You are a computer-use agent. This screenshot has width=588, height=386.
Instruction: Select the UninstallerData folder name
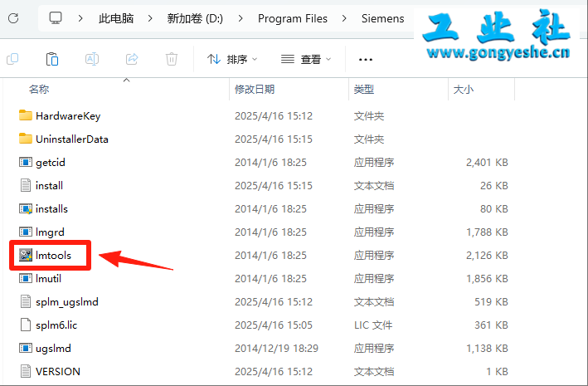tap(72, 139)
